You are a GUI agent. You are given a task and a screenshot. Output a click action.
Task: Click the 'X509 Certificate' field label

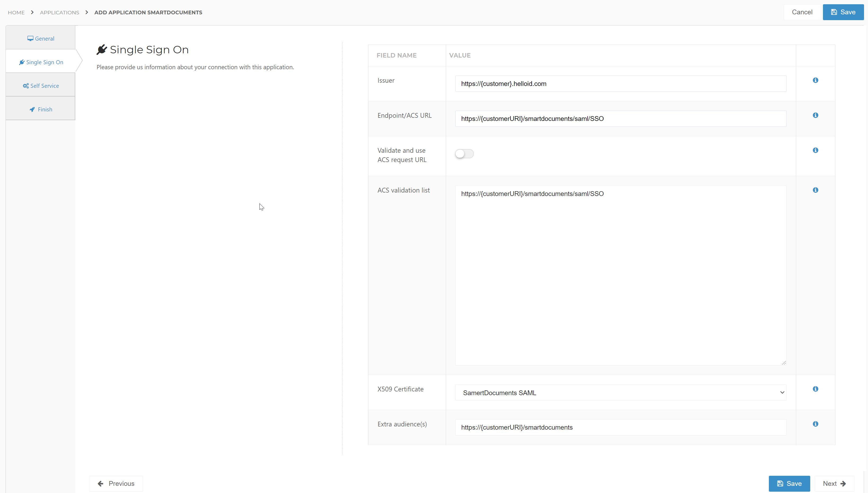click(400, 389)
